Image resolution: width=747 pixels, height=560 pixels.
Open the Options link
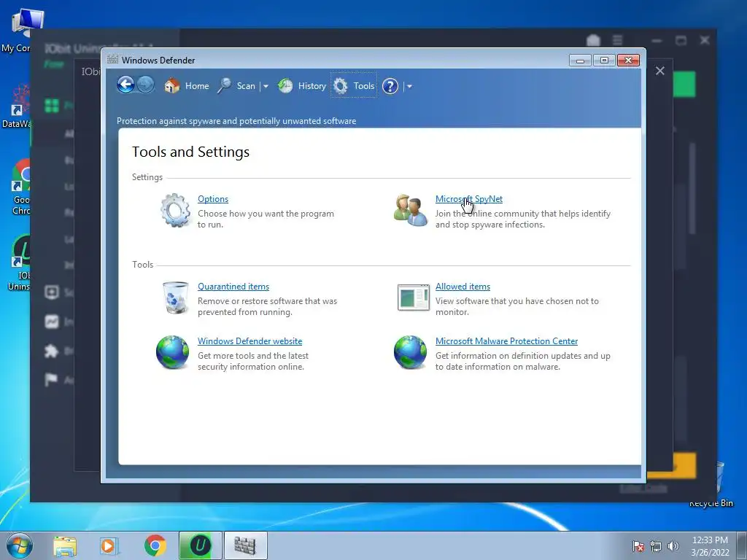[x=213, y=199]
